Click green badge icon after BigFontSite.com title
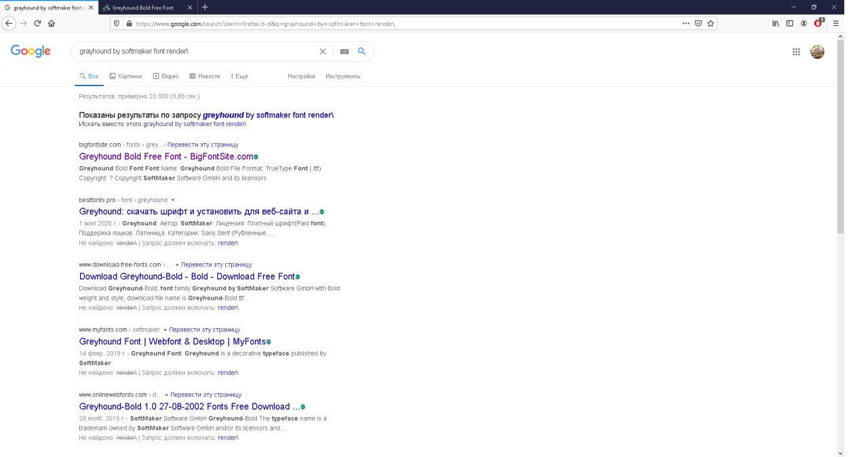The image size is (868, 457). [x=256, y=157]
